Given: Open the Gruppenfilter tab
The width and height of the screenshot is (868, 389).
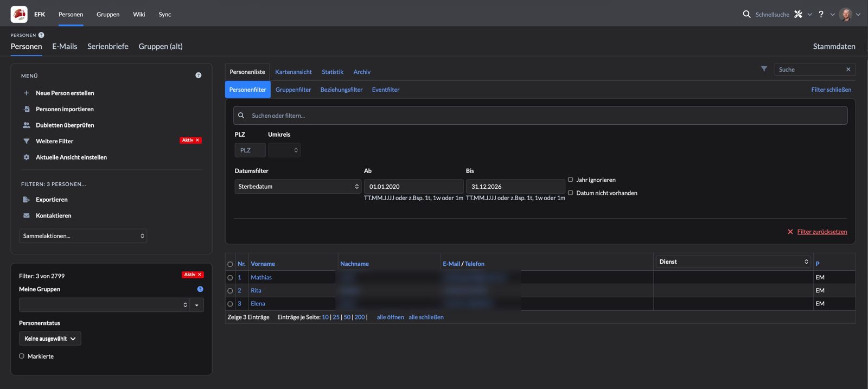Looking at the screenshot, I should [x=293, y=90].
